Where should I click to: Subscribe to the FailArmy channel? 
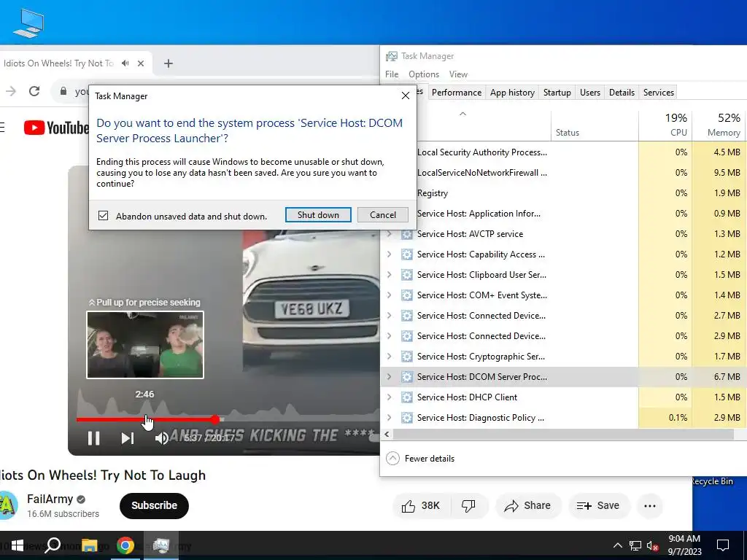click(154, 505)
